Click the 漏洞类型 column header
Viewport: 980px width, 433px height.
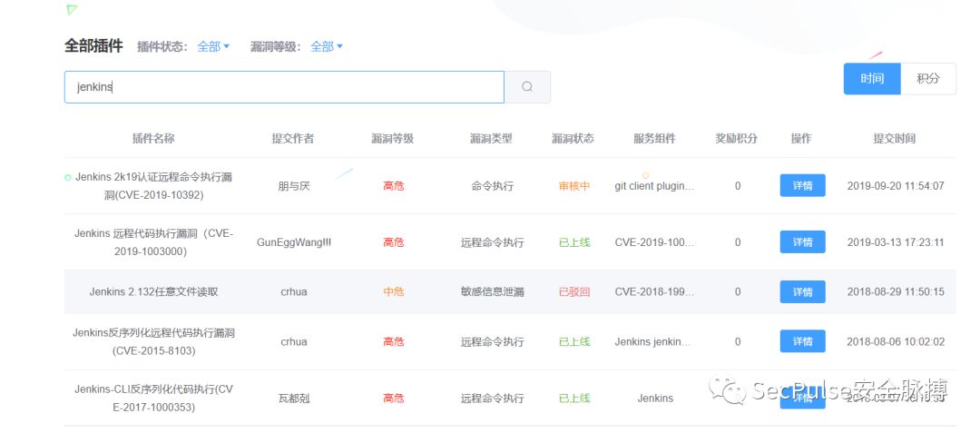pos(491,139)
